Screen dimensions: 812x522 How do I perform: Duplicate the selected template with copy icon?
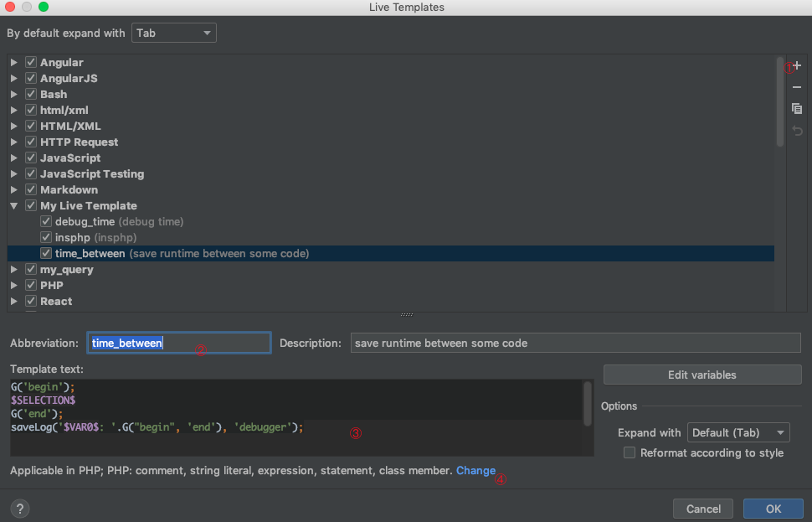pyautogui.click(x=797, y=109)
